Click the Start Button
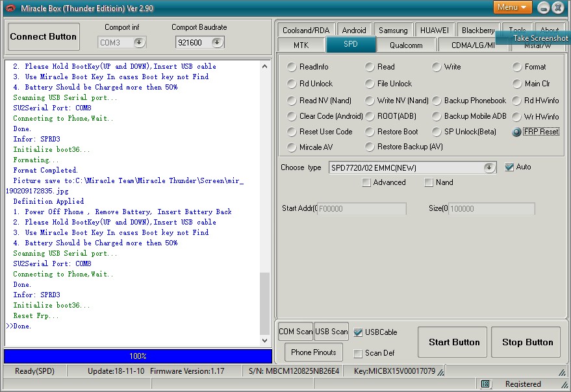The image size is (571, 392). point(452,342)
